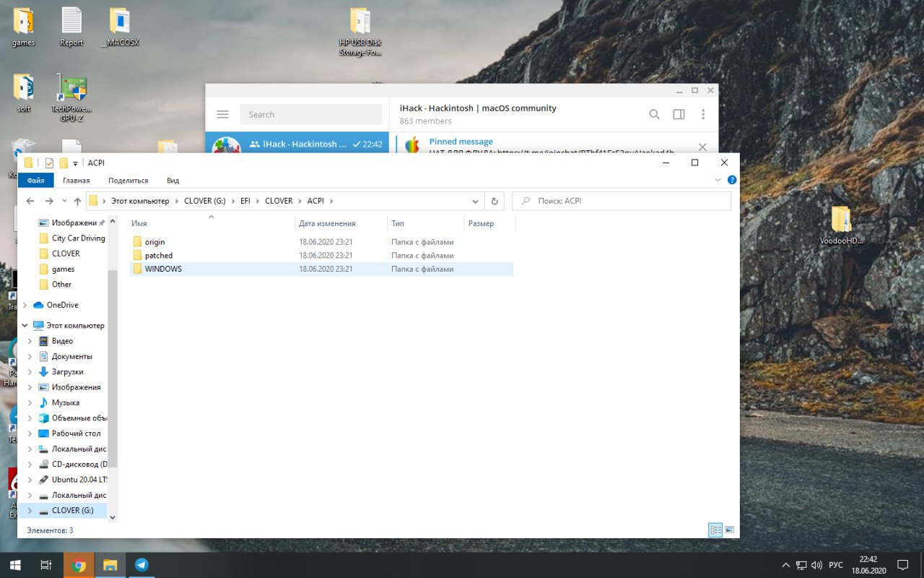Collapse the Этот компьютер tree node

(25, 326)
